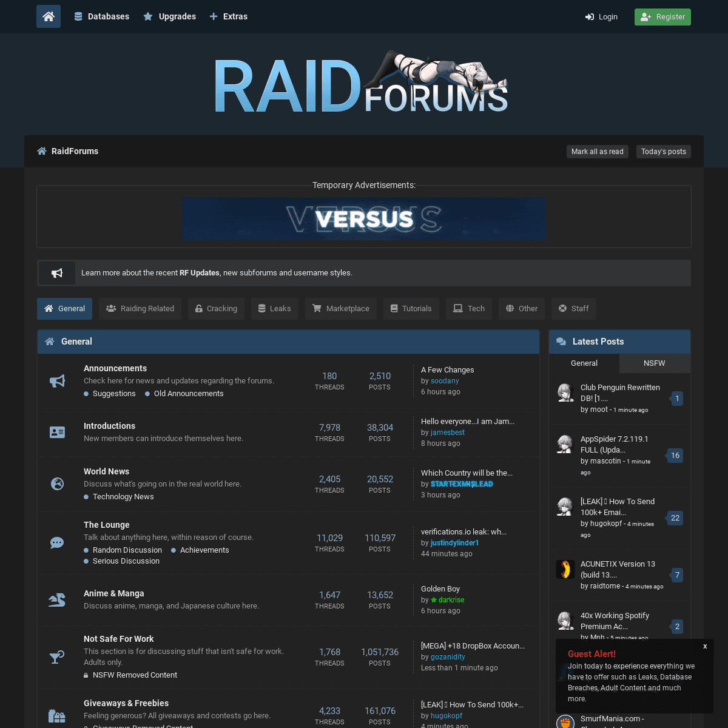Image resolution: width=728 pixels, height=728 pixels.
Task: Click the Login link
Action: [x=601, y=17]
